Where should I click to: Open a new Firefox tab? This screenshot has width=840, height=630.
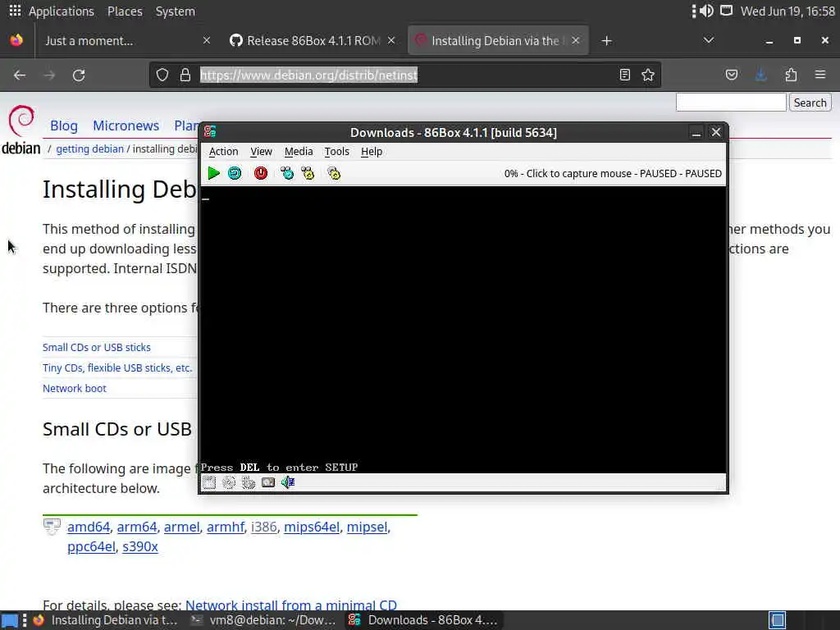[x=606, y=41]
